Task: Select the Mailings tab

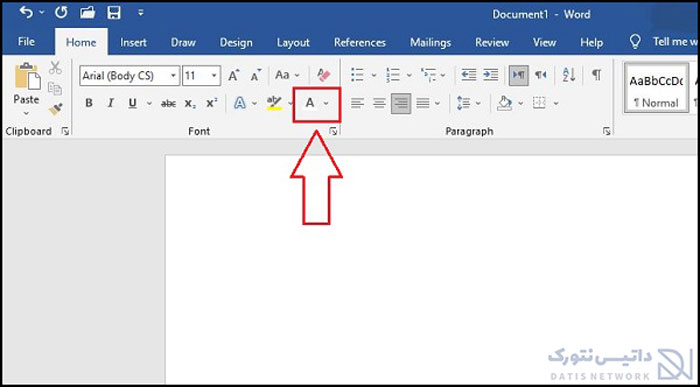Action: coord(430,42)
